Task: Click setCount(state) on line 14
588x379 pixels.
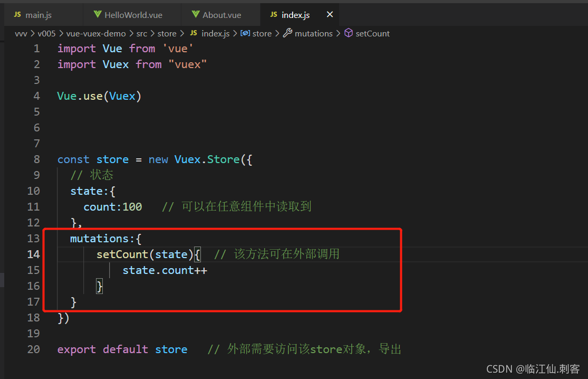Action: point(144,254)
